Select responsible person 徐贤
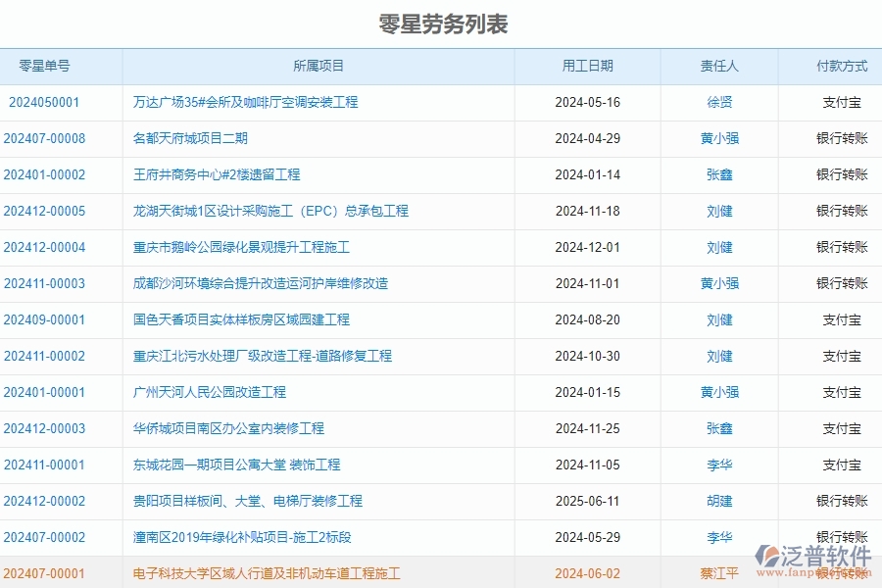The image size is (882, 588). [720, 102]
